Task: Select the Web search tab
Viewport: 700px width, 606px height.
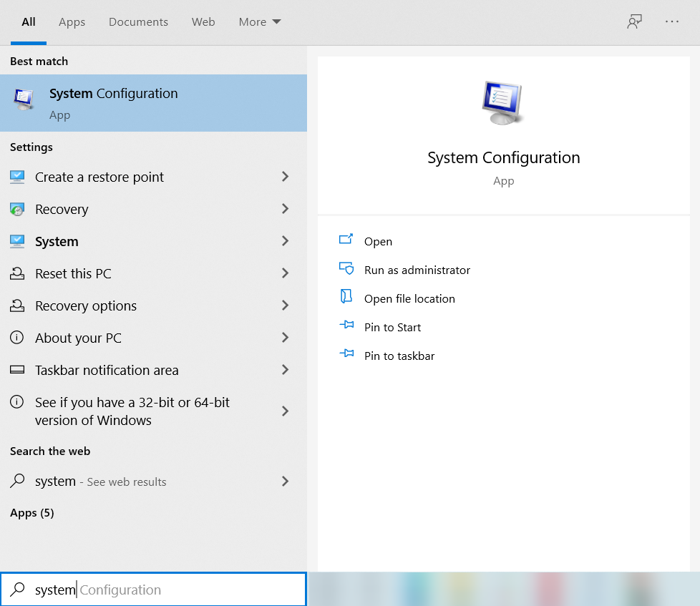Action: 203,22
